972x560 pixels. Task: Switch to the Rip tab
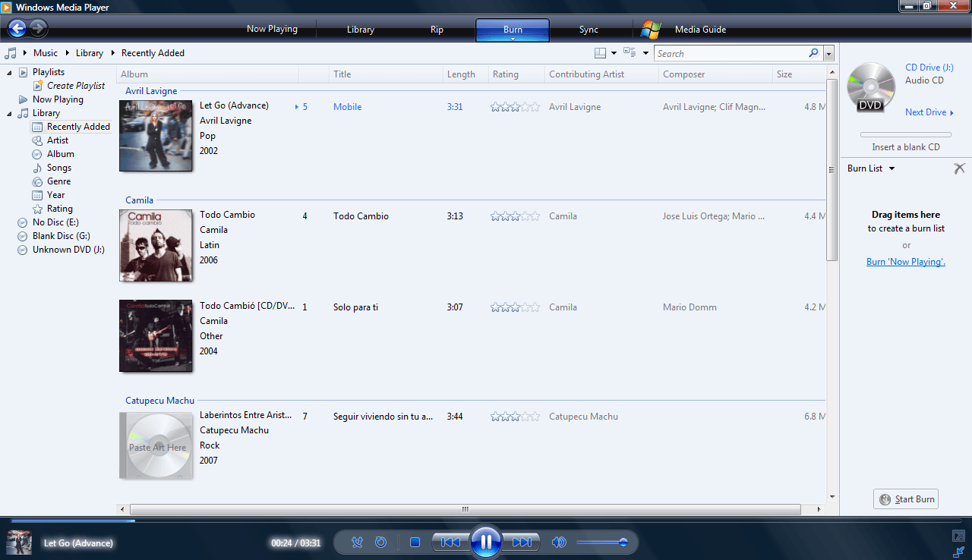437,30
